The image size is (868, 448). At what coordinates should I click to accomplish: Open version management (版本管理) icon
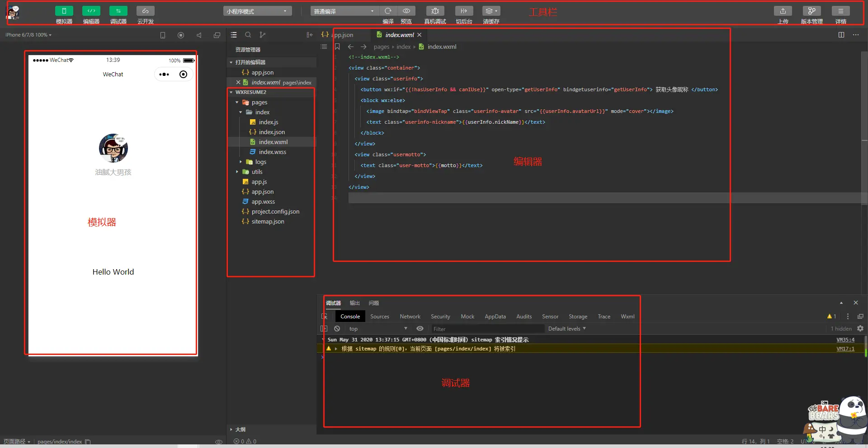point(812,11)
